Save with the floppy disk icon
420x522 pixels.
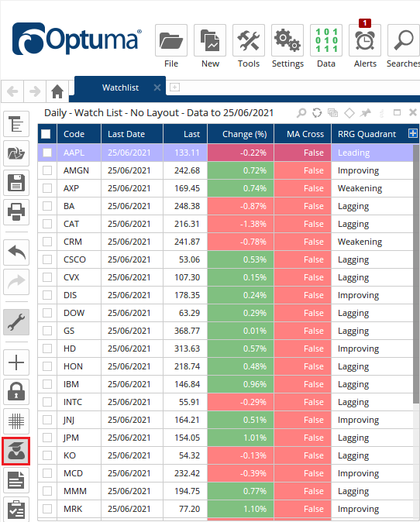click(x=16, y=183)
